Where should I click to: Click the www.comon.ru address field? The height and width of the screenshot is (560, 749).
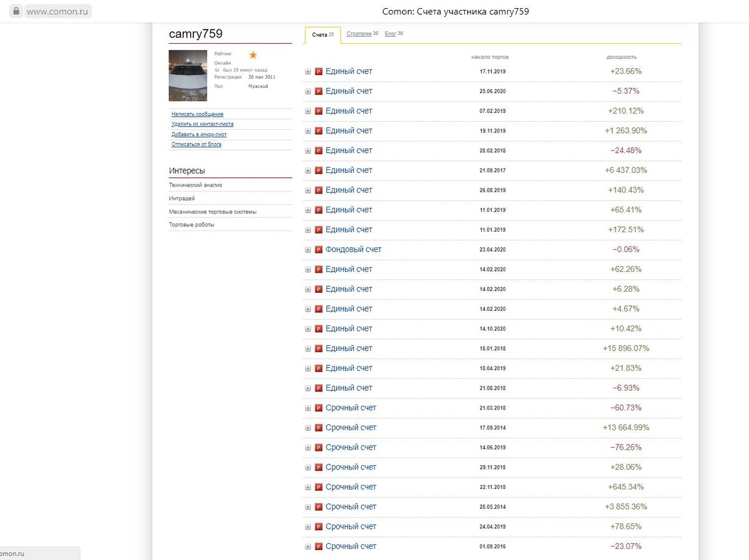[59, 11]
